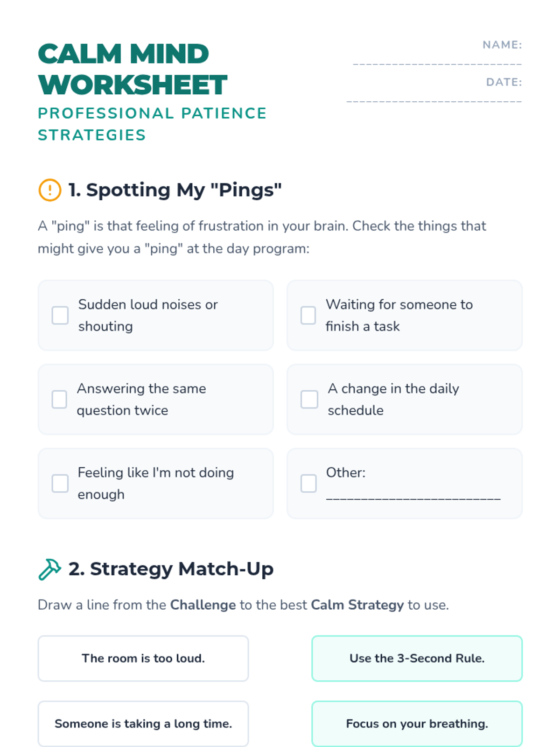This screenshot has height=747, width=560.
Task: Click the orange exclamation alert icon
Action: click(49, 190)
